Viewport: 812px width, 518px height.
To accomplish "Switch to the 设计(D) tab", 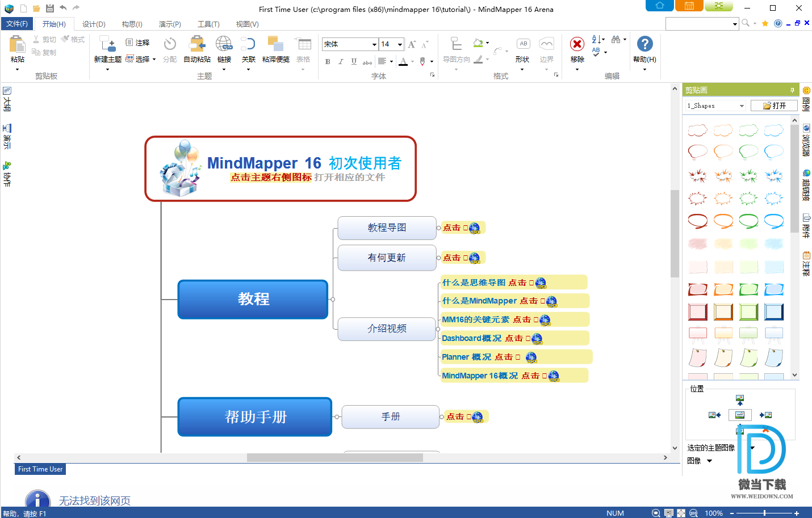I will 94,24.
